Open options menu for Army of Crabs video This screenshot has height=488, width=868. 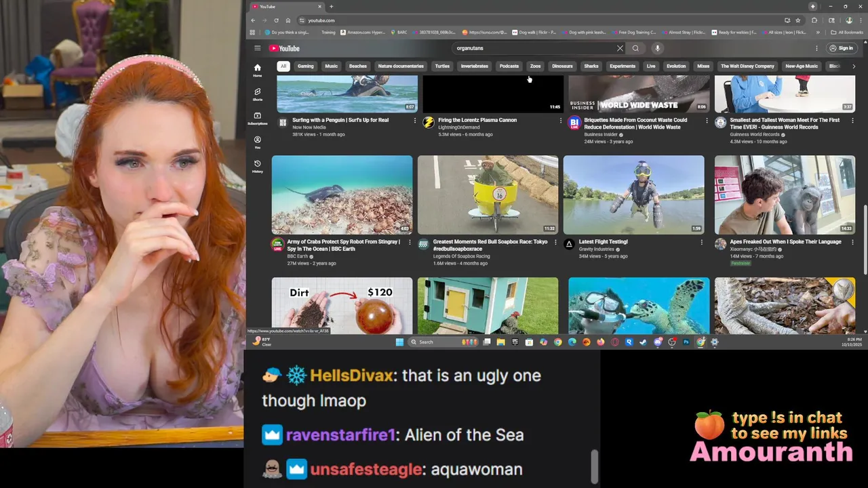click(x=410, y=242)
